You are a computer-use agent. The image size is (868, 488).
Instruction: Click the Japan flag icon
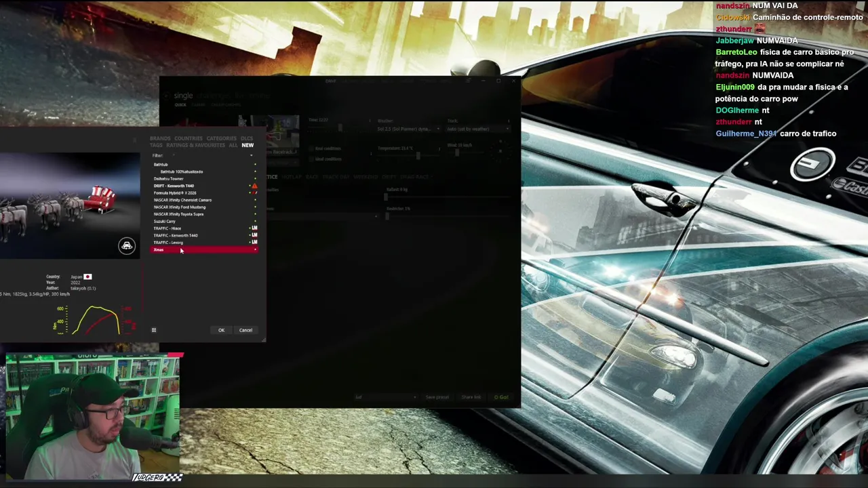(x=87, y=277)
